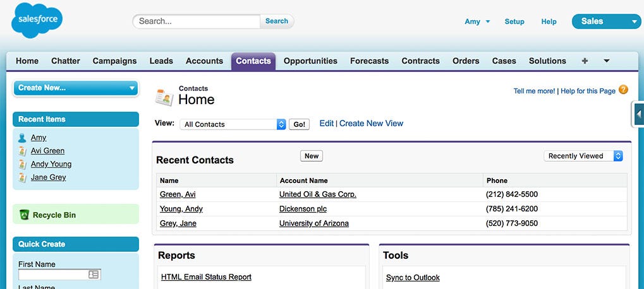
Task: Open the Cases tab
Action: [x=504, y=61]
